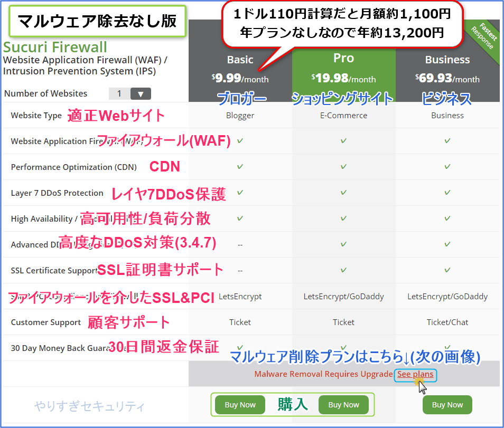Image resolution: width=504 pixels, height=428 pixels.
Task: Click the LetsEncrypt cell in the Basic column
Action: [240, 297]
